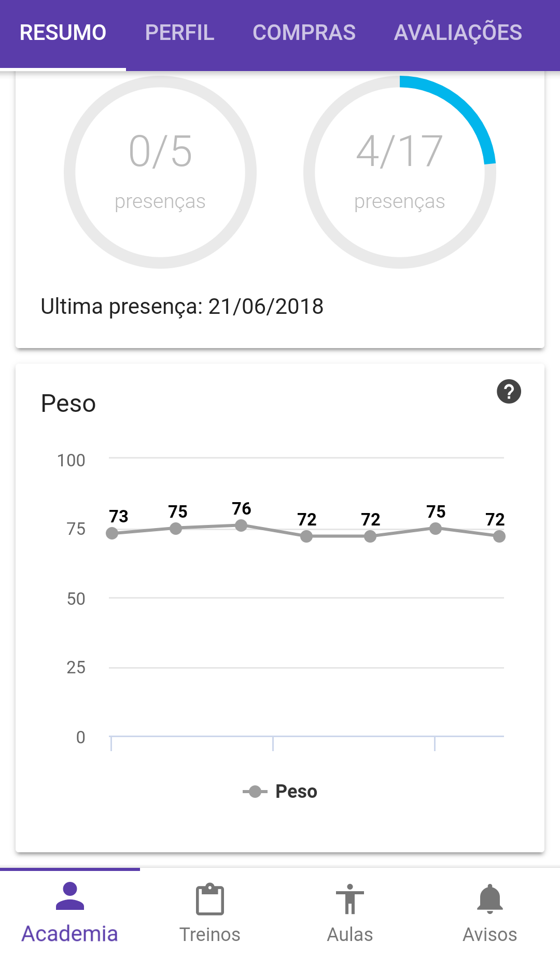Tap the Academia person icon
560x955 pixels.
(x=70, y=896)
